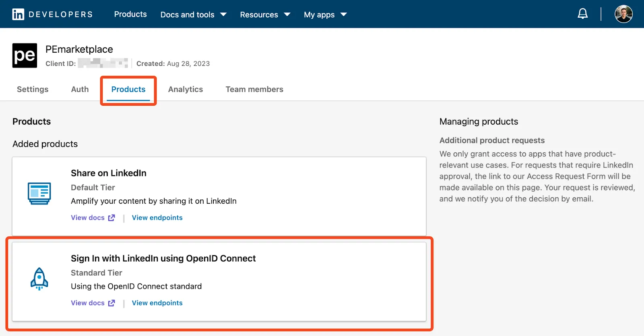This screenshot has height=336, width=644.
Task: Switch to the Auth tab
Action: tap(80, 89)
